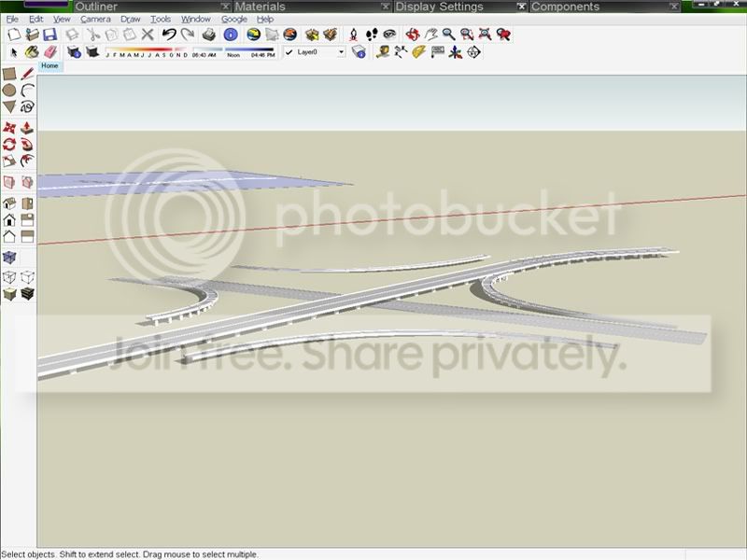This screenshot has width=747, height=560.
Task: Open the Camera menu
Action: 95,19
